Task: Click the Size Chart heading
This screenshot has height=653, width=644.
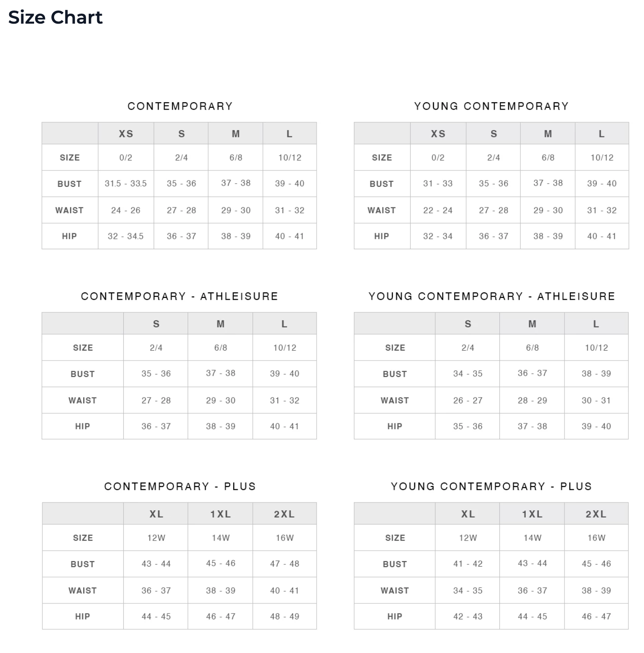Action: (55, 17)
